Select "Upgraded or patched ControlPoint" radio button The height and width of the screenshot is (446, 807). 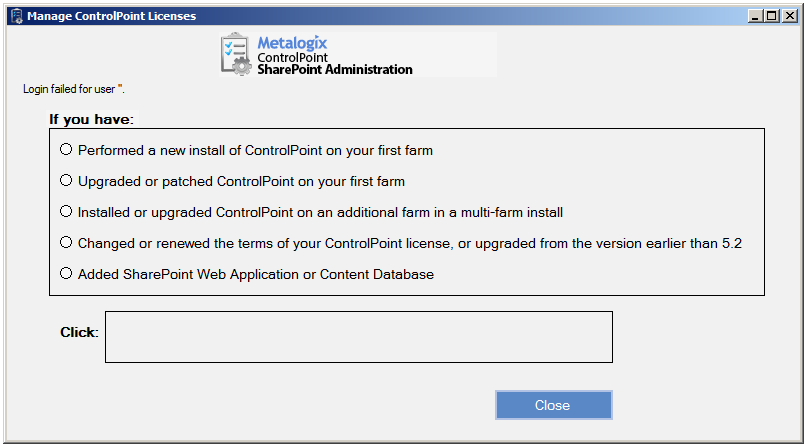(66, 181)
